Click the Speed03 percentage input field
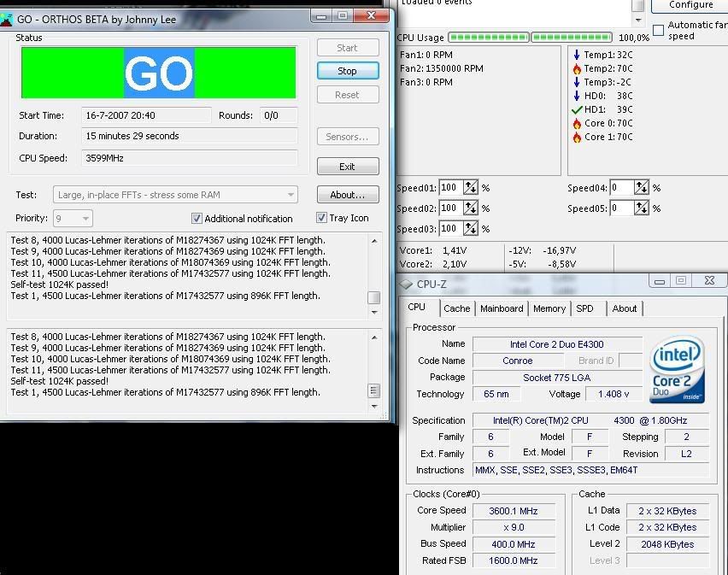The height and width of the screenshot is (575, 728). pyautogui.click(x=451, y=228)
